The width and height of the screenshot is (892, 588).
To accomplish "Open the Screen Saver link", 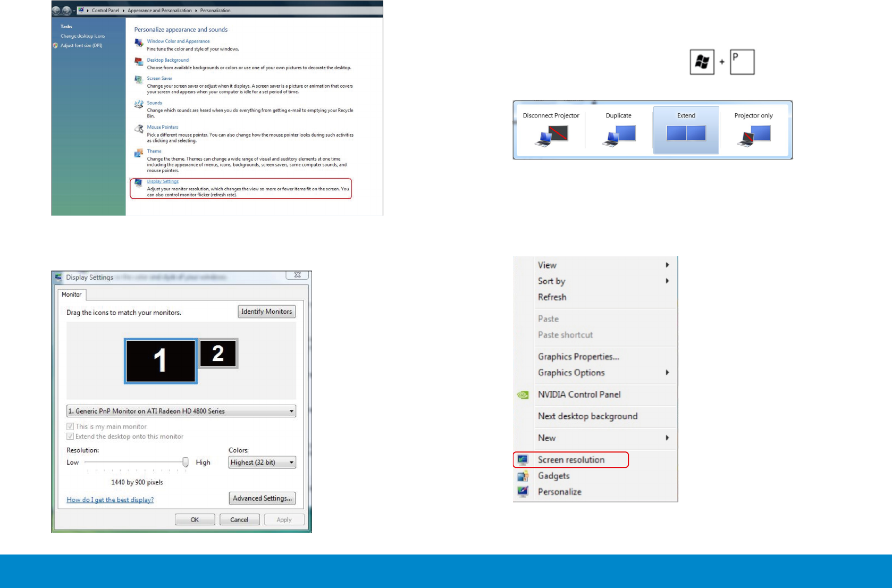I will point(160,78).
